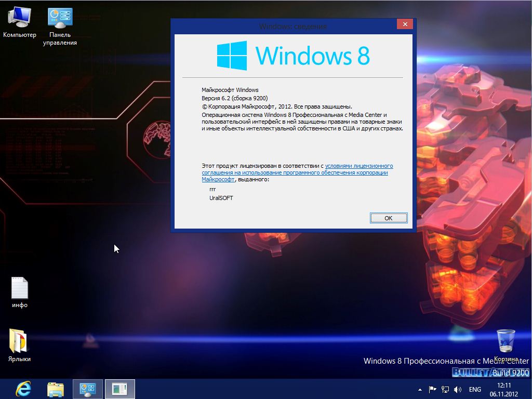Switch to Control Panel taskbar button
532x399 pixels.
(x=87, y=389)
